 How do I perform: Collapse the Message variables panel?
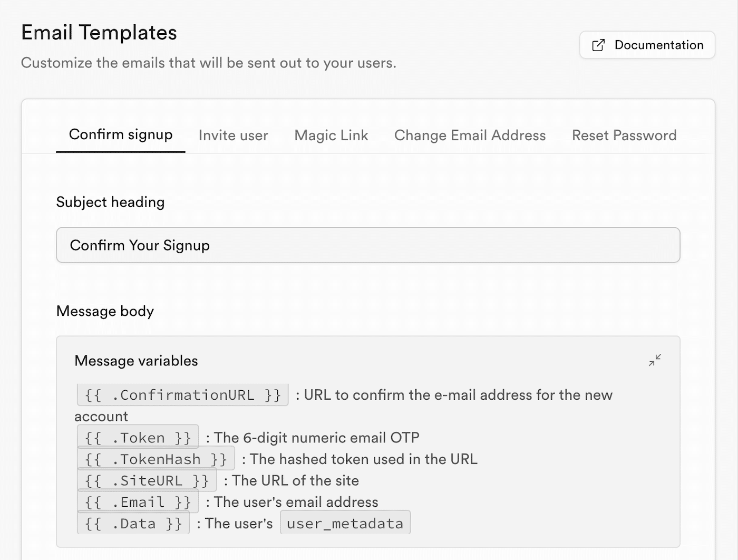655,360
